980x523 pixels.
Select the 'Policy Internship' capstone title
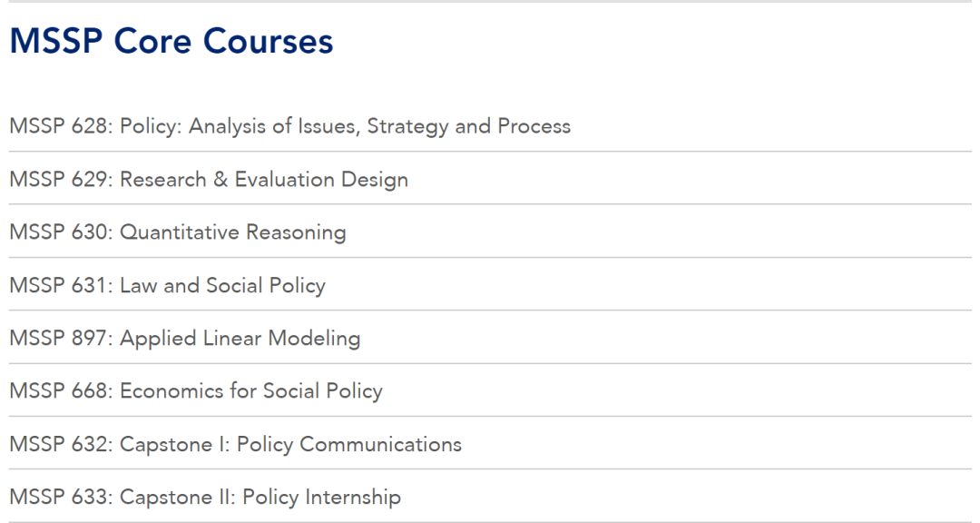(321, 498)
